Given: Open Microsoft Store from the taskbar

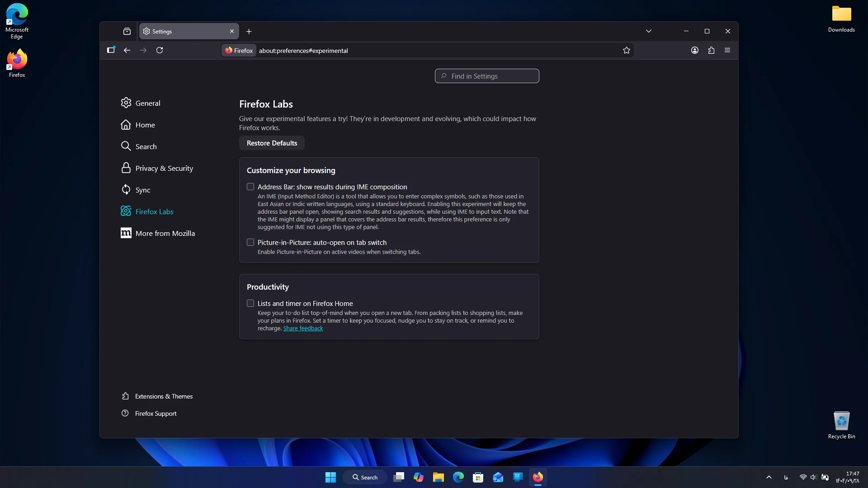Looking at the screenshot, I should (478, 477).
